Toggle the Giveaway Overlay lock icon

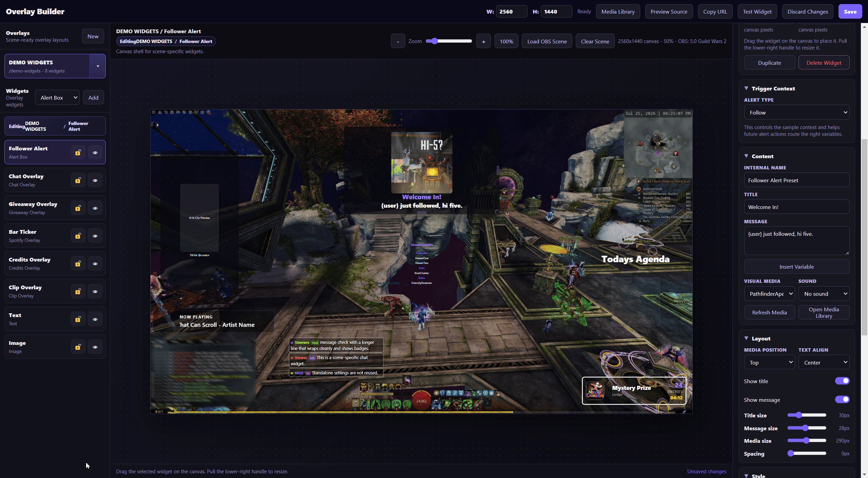tap(78, 208)
